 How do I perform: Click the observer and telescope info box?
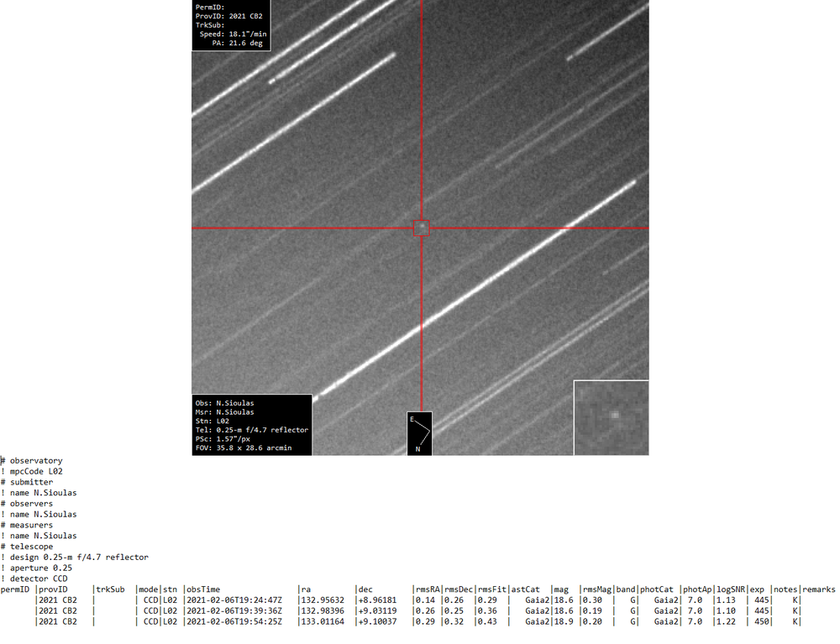[x=252, y=425]
